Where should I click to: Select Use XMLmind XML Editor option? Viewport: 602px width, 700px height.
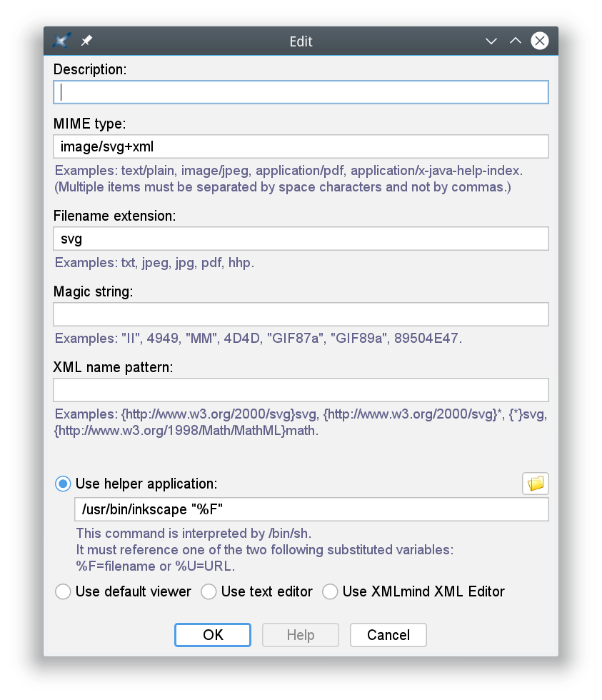tap(330, 591)
